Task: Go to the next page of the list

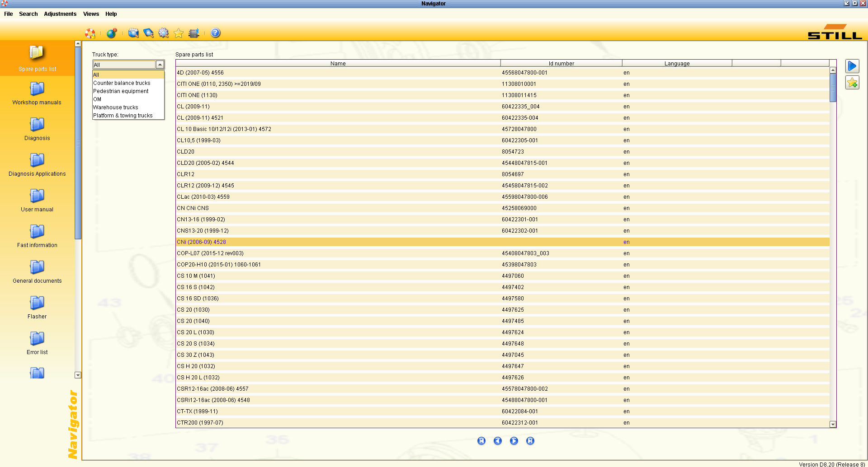Action: [514, 441]
